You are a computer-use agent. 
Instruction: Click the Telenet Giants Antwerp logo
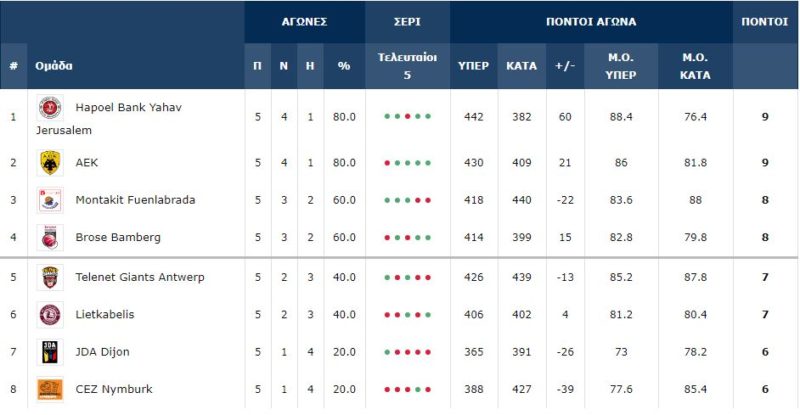(50, 277)
